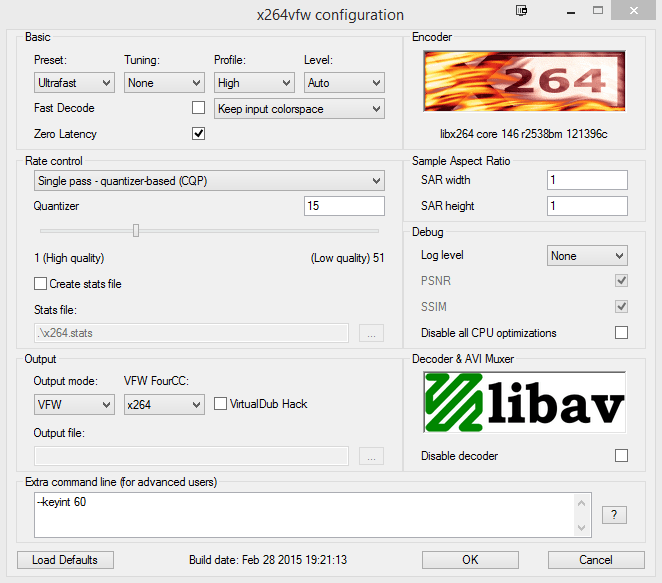662x583 pixels.
Task: Open the Log level dropdown
Action: tap(587, 256)
